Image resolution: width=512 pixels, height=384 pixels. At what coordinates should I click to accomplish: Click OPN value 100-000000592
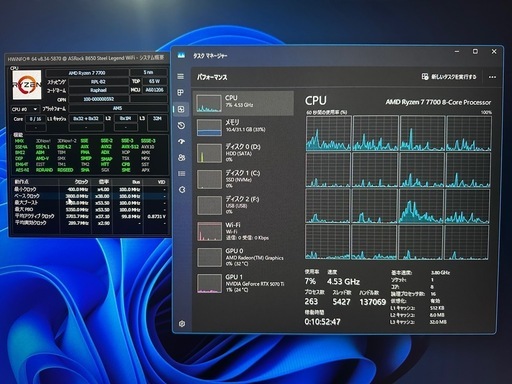(98, 99)
